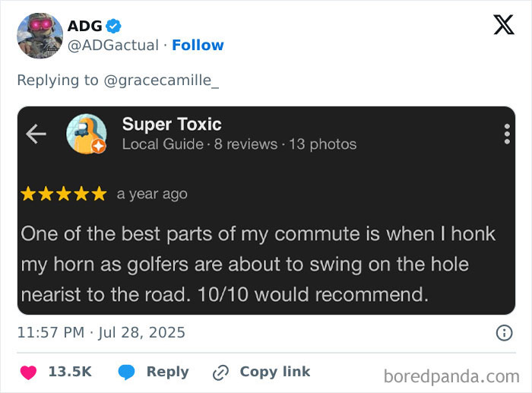
Task: Click the review text screenshot
Action: point(258,263)
